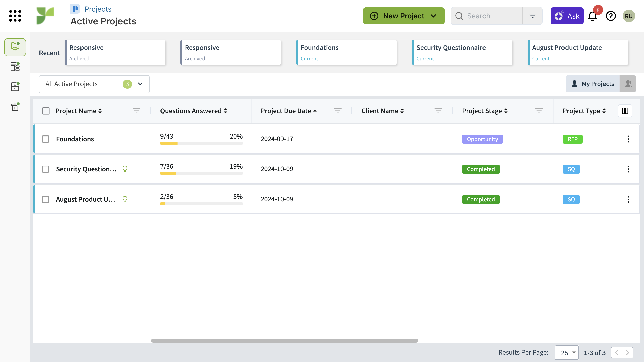This screenshot has width=644, height=362.
Task: Select the August Product Update row checkbox
Action: (46, 199)
